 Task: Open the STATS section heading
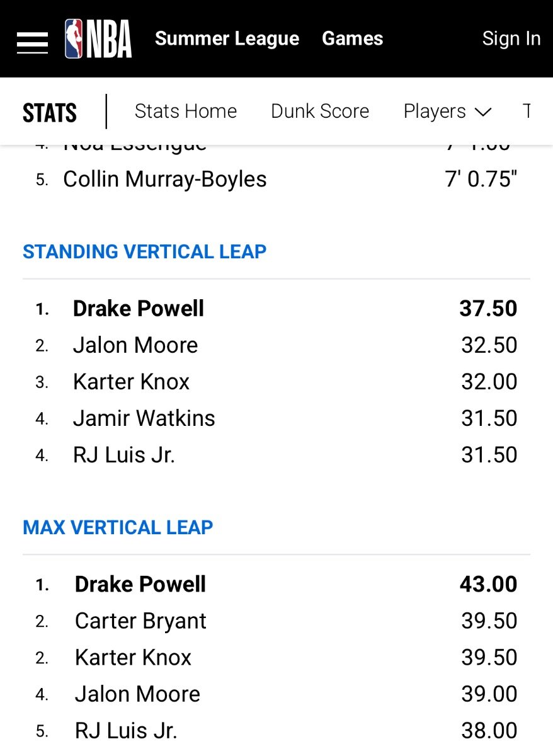[x=50, y=113]
